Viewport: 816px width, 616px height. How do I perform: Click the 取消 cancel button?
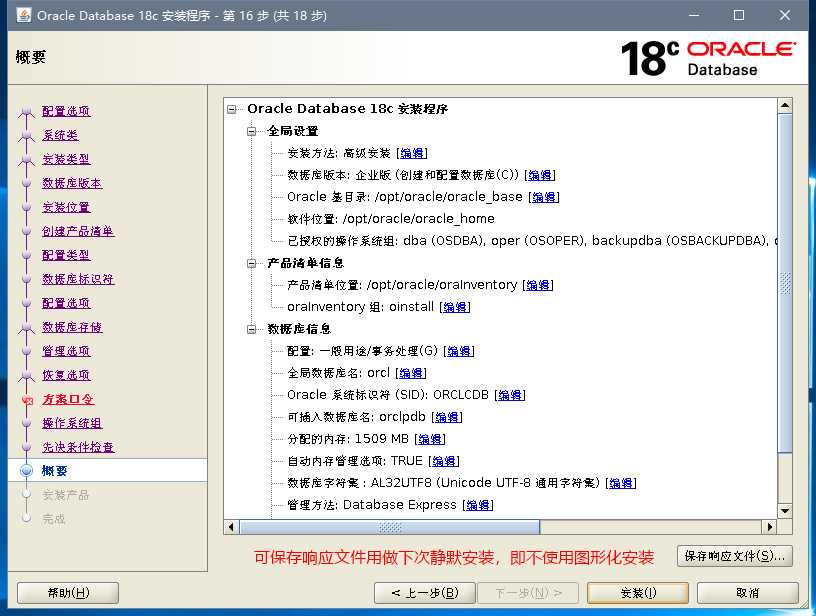point(748,593)
